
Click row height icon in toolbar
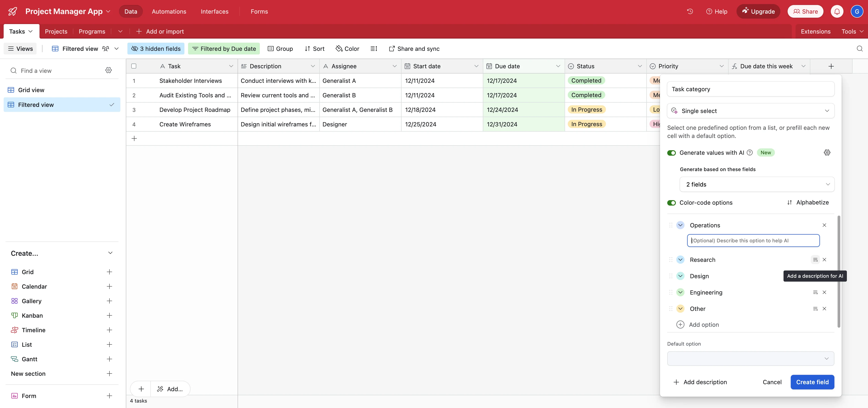(x=374, y=49)
